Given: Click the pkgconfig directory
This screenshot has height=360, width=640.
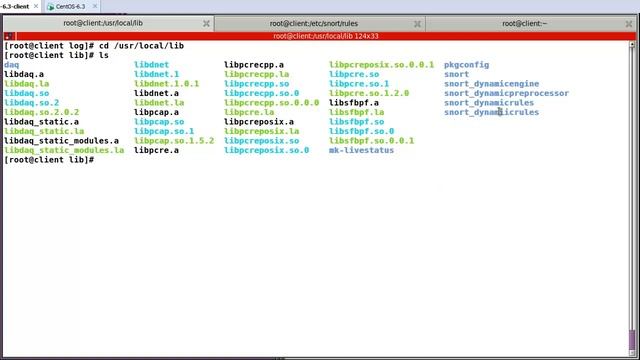Looking at the screenshot, I should click(x=467, y=64).
